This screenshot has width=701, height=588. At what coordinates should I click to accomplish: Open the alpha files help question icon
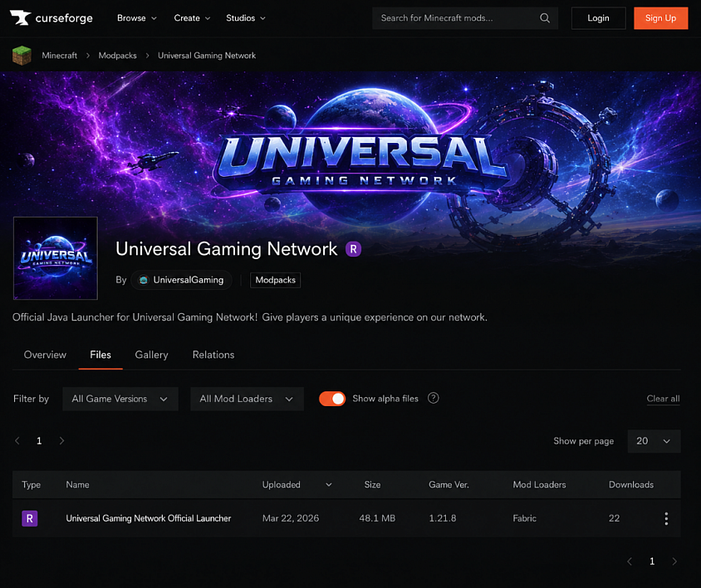[x=434, y=398]
